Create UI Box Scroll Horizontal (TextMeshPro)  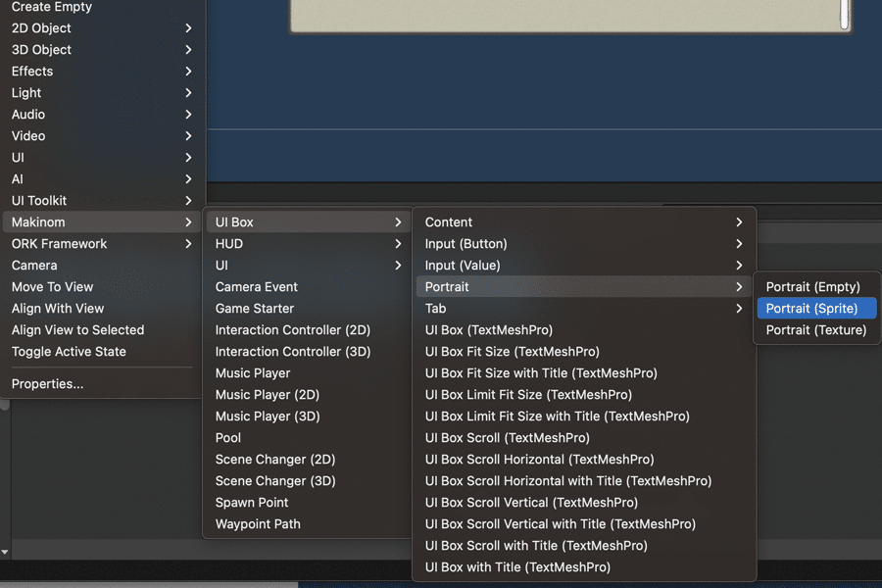[584, 460]
